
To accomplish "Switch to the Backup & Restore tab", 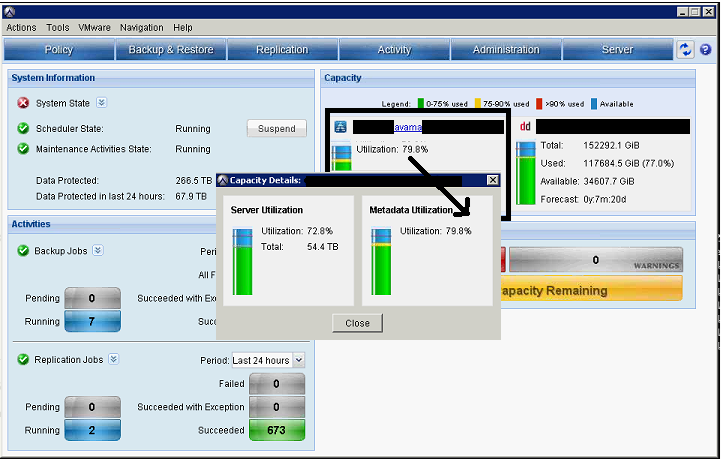I will pos(171,50).
